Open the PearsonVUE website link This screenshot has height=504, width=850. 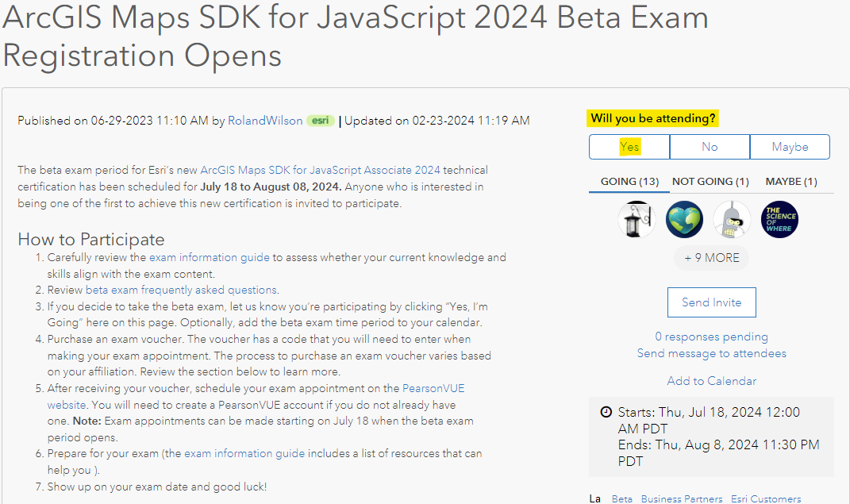click(x=433, y=388)
